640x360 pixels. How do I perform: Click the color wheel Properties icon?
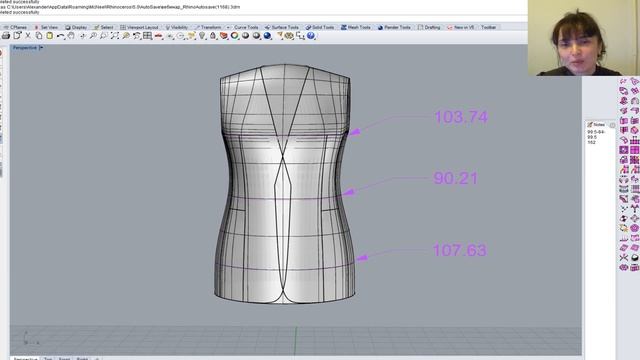pos(235,36)
